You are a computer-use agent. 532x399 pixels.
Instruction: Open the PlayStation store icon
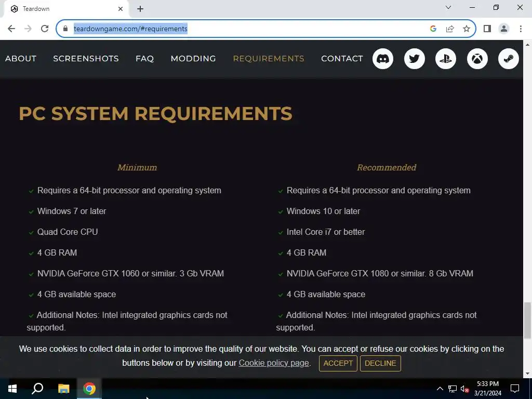445,59
